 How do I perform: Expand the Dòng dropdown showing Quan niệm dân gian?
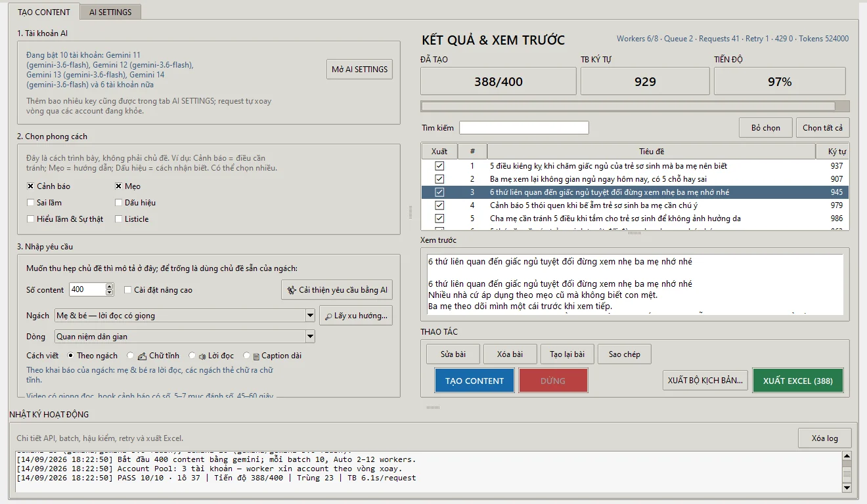pyautogui.click(x=311, y=337)
